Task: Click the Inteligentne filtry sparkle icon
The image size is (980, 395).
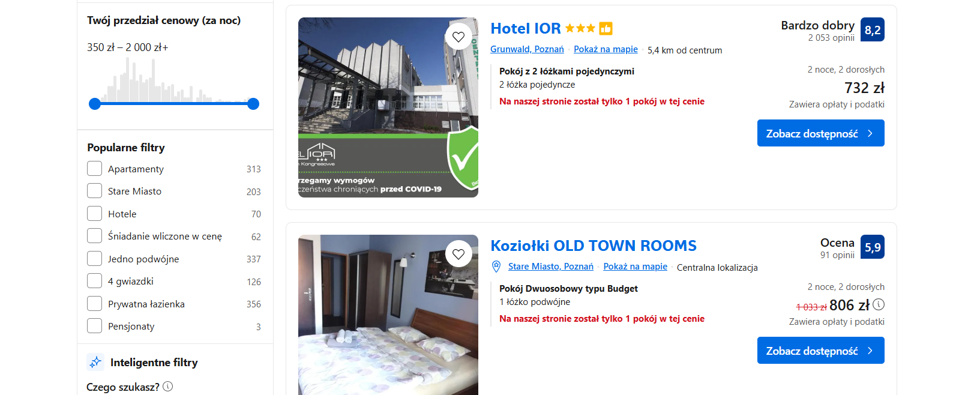Action: (x=95, y=362)
